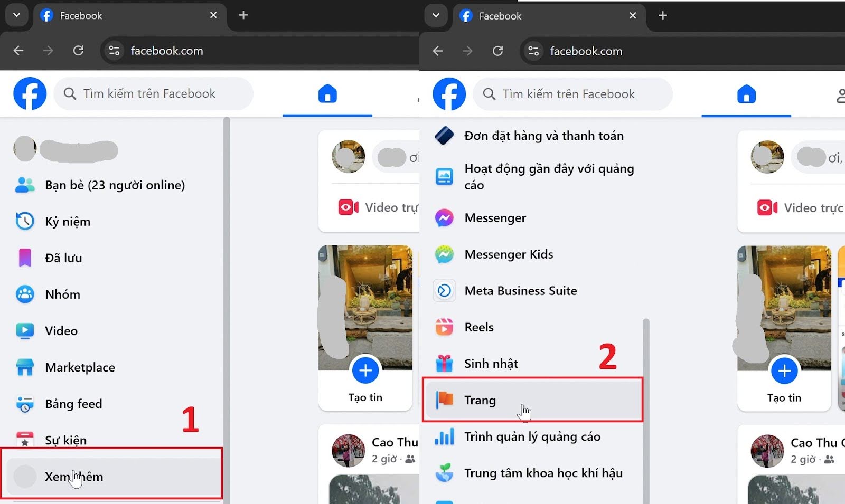Reload the page in left browser window
This screenshot has width=845, height=504.
[x=78, y=51]
